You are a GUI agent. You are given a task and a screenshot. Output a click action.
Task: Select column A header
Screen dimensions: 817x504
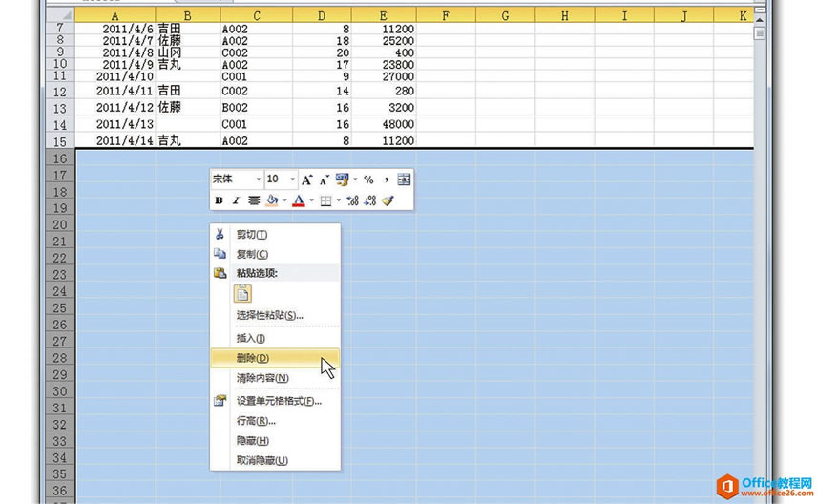(115, 15)
